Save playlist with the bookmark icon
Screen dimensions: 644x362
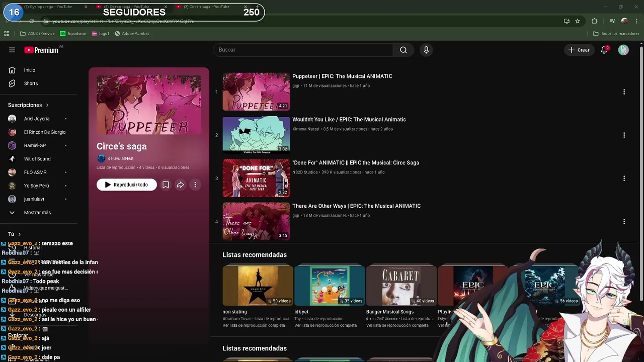tap(166, 185)
